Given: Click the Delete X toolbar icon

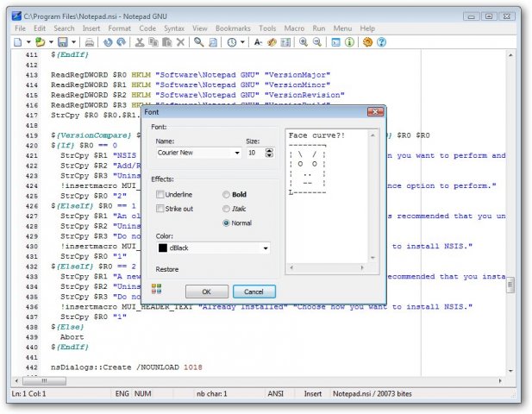Looking at the screenshot, I should tap(180, 41).
